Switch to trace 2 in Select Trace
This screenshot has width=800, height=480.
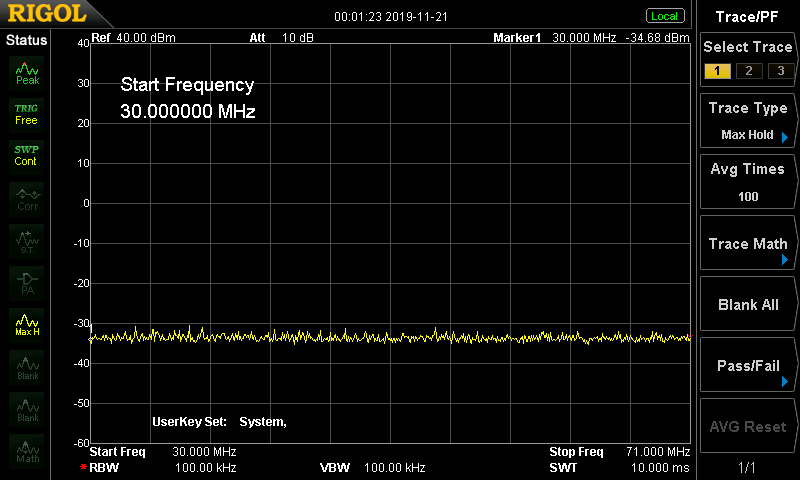747,70
